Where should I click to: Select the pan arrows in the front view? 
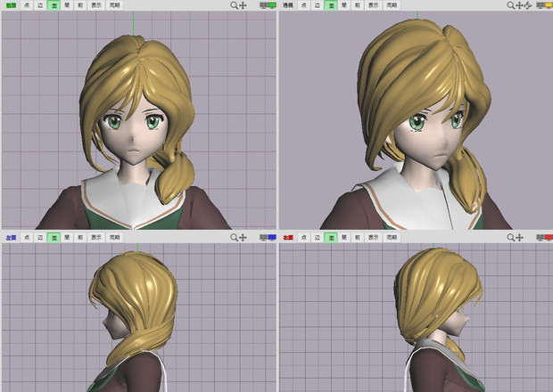(x=243, y=5)
